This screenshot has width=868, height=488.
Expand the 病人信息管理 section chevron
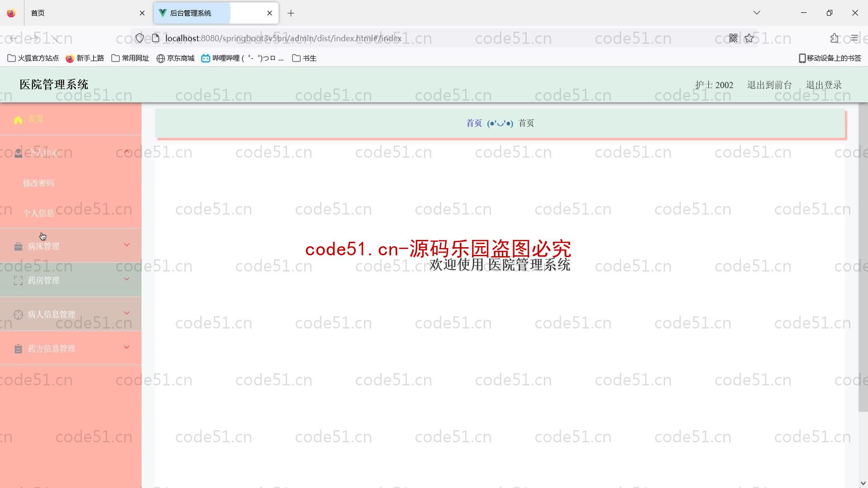tap(127, 314)
